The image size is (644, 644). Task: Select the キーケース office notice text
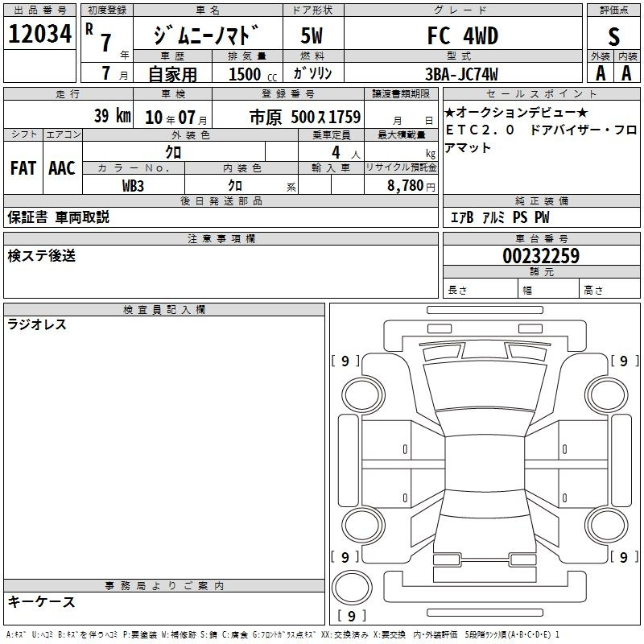[41, 601]
